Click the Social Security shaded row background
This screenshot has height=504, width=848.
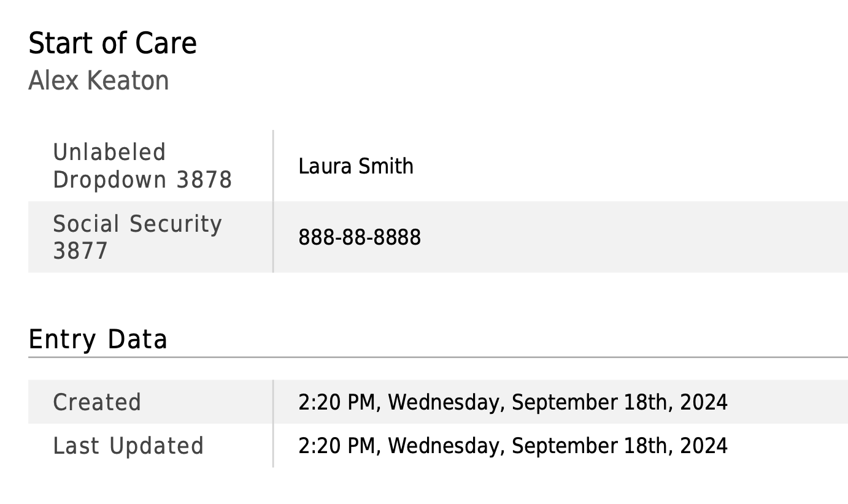tap(438, 237)
